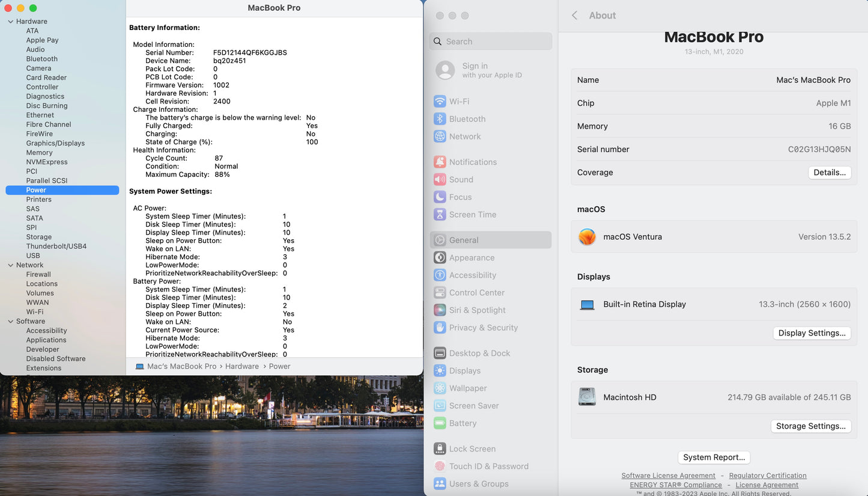Click the Screen Time hourglass icon

[440, 215]
